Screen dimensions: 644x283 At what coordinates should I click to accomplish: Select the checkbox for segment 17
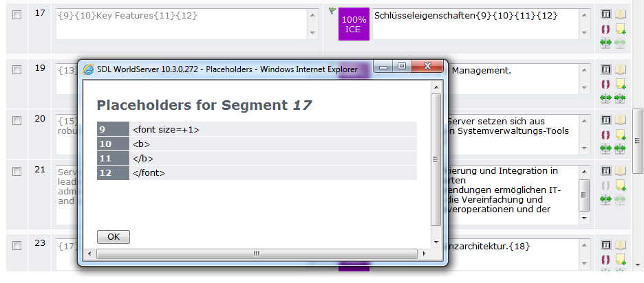(17, 14)
